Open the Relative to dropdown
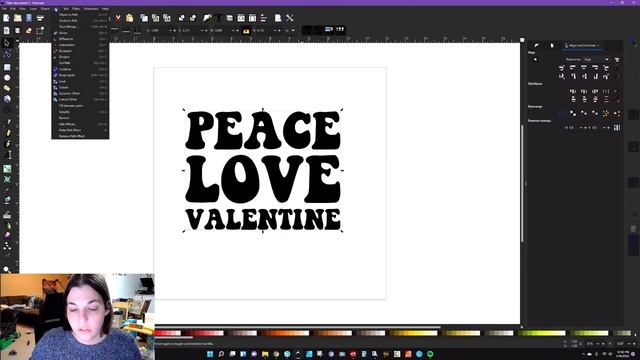 [x=596, y=60]
